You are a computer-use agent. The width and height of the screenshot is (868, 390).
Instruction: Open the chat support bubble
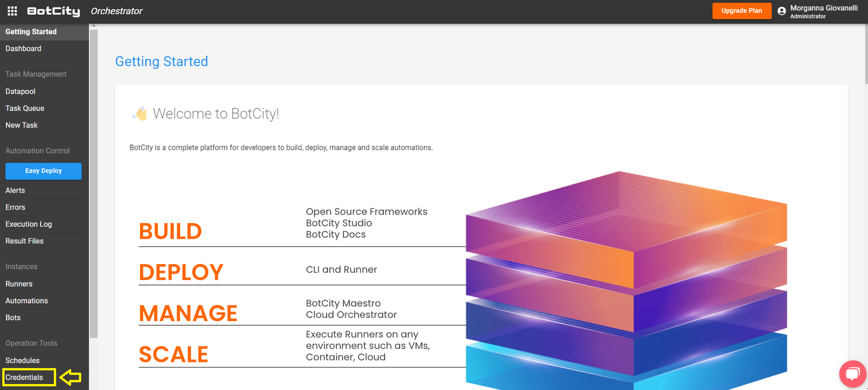853,374
